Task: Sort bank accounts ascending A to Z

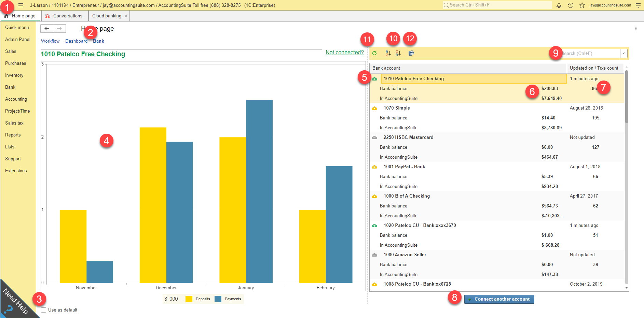Action: (x=388, y=53)
